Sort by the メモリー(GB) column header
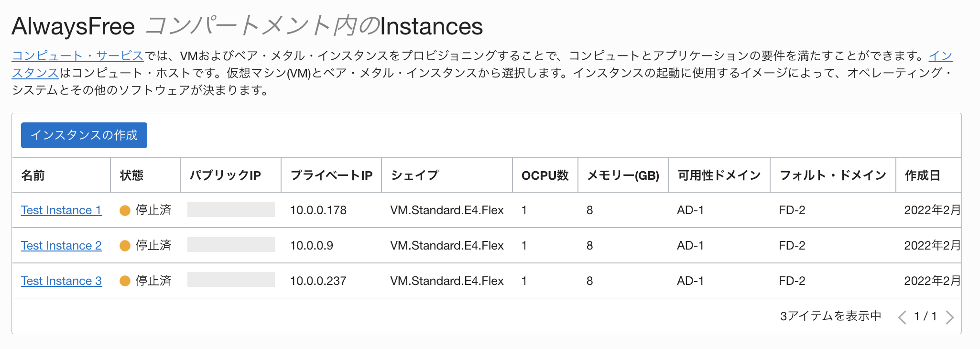 623,175
